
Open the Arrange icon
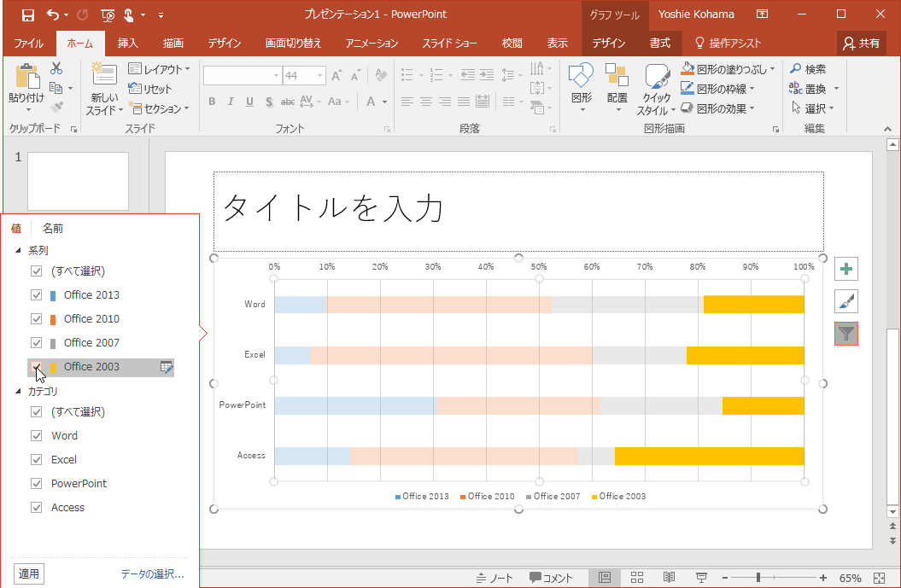point(617,76)
